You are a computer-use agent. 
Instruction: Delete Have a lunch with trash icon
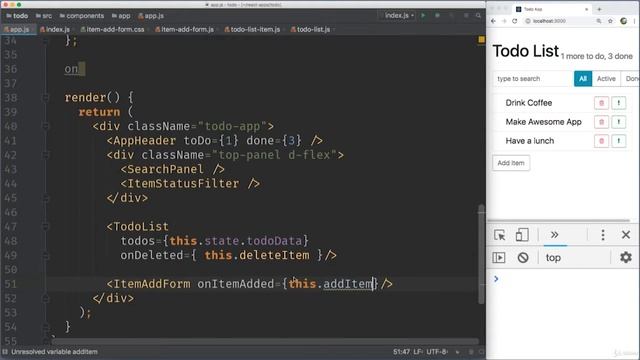(601, 141)
